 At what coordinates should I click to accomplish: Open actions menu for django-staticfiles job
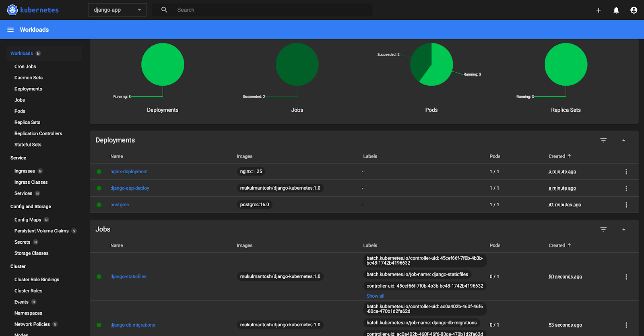coord(626,277)
